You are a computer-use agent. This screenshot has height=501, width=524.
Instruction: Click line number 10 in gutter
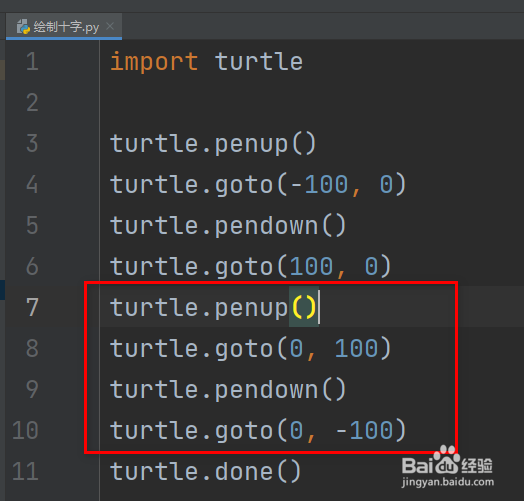[25, 430]
